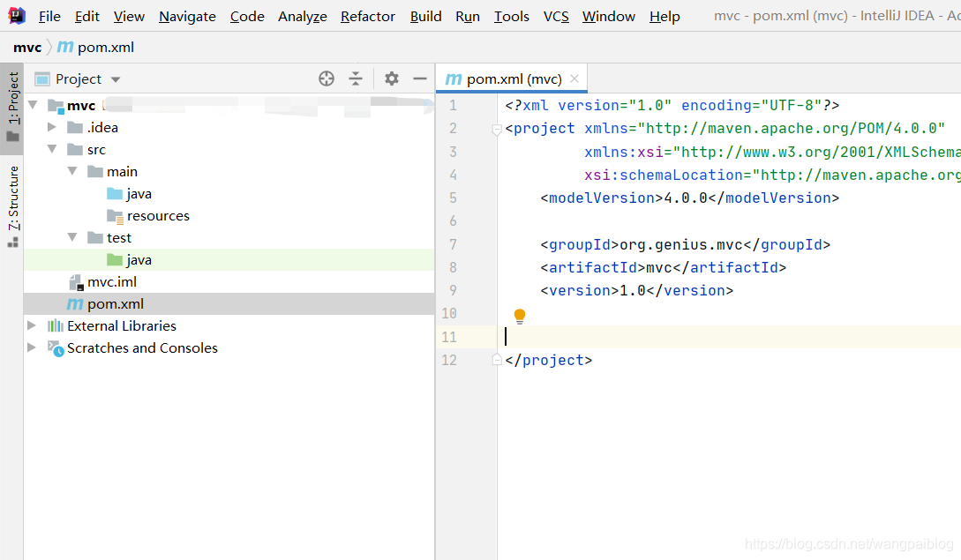961x560 pixels.
Task: Click the Collapse All icon in Project panel
Action: pos(356,78)
